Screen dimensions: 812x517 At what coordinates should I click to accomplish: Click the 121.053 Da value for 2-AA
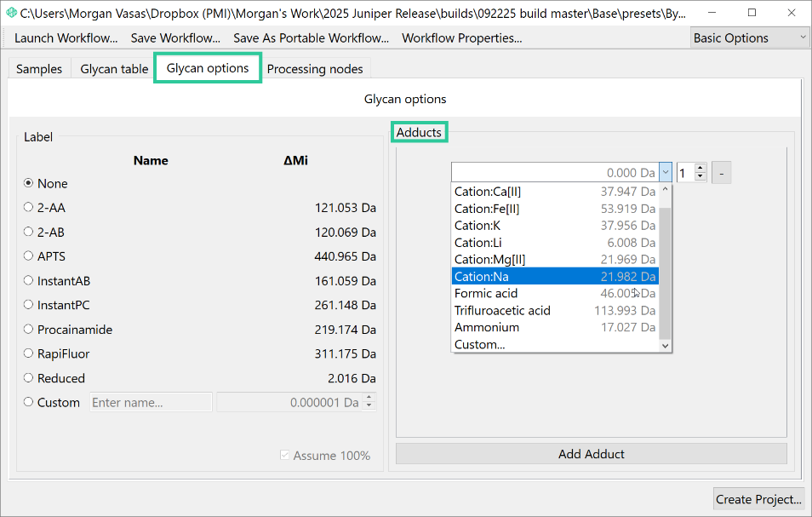[x=346, y=208]
